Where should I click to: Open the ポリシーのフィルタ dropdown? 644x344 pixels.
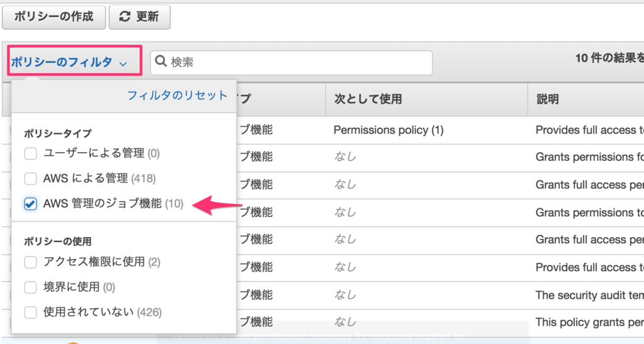tap(69, 62)
